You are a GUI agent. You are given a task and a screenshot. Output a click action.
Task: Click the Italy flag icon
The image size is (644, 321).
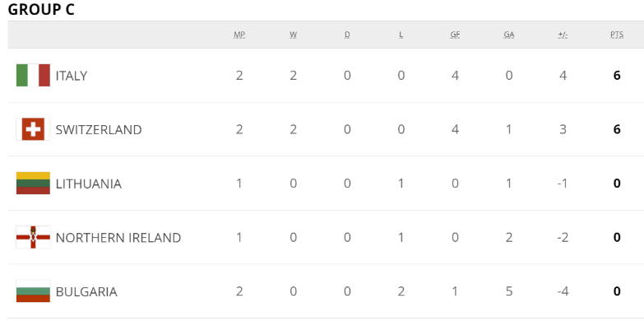[33, 75]
